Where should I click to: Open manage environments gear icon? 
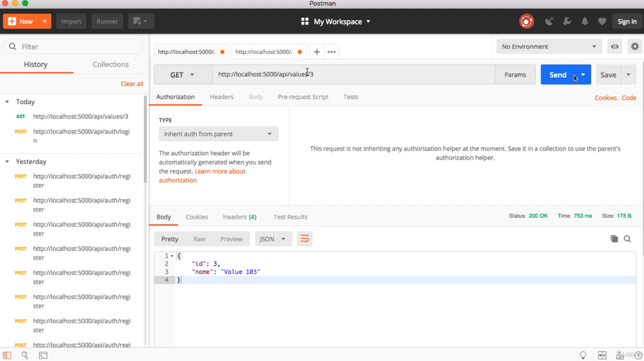pyautogui.click(x=634, y=46)
